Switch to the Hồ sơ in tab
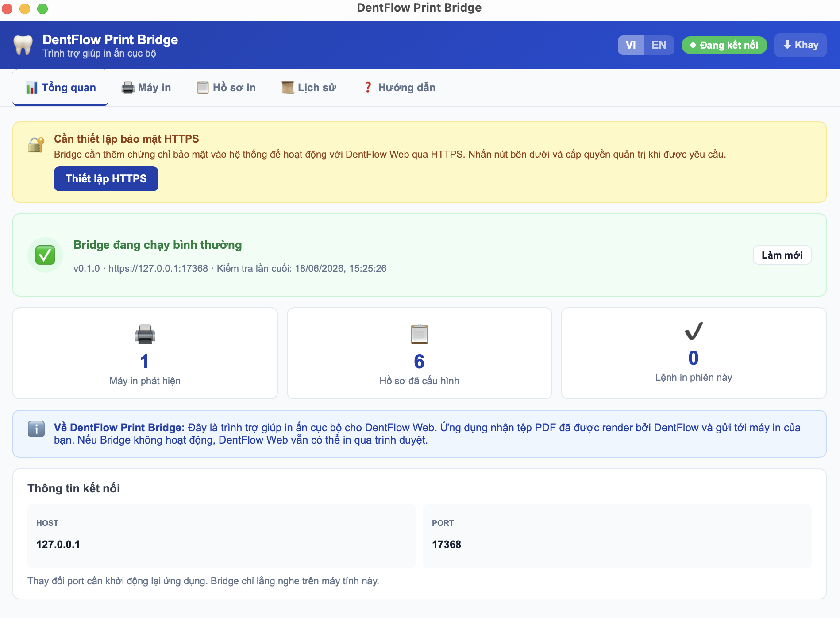The image size is (840, 618). point(226,88)
